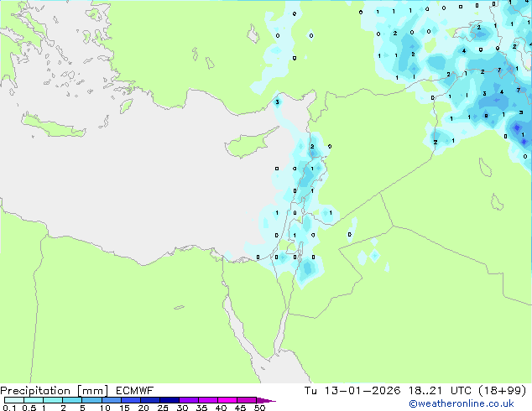Image resolution: width=532 pixels, height=411 pixels.
Task: Click the legend label "20"
Action: (143, 408)
